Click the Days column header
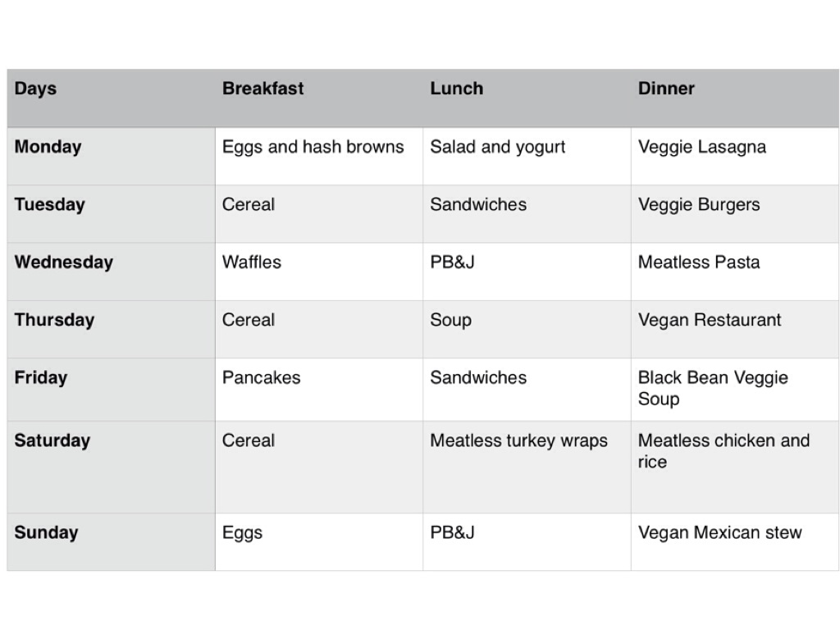Image resolution: width=840 pixels, height=630 pixels. pyautogui.click(x=36, y=89)
